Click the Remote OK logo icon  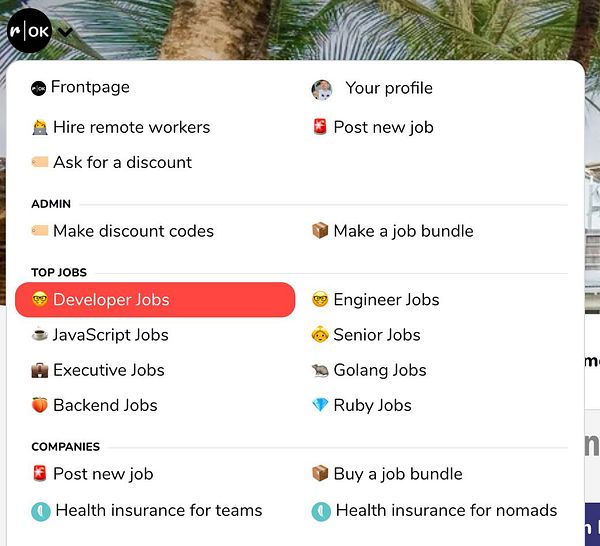28,31
